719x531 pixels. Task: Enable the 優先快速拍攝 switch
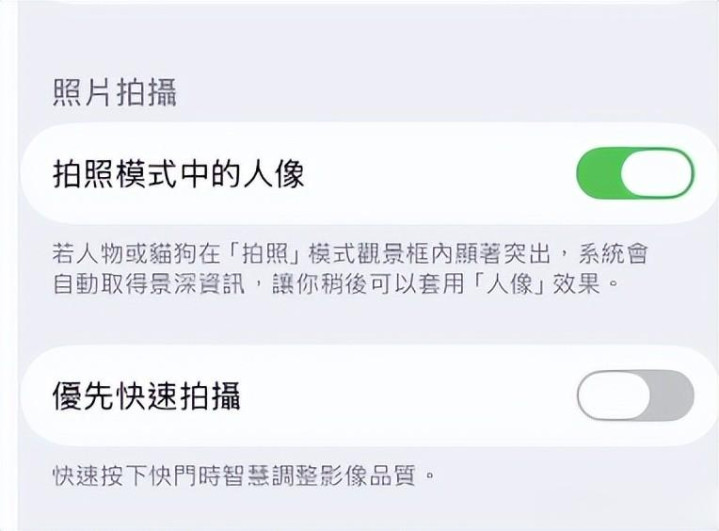click(634, 395)
